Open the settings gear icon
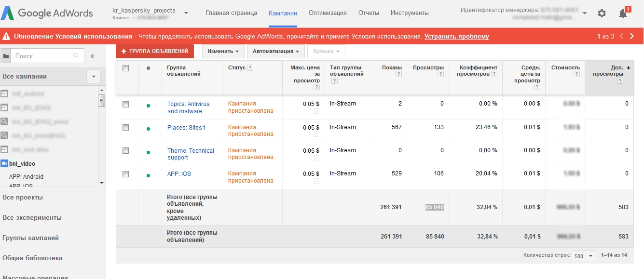 click(x=602, y=13)
